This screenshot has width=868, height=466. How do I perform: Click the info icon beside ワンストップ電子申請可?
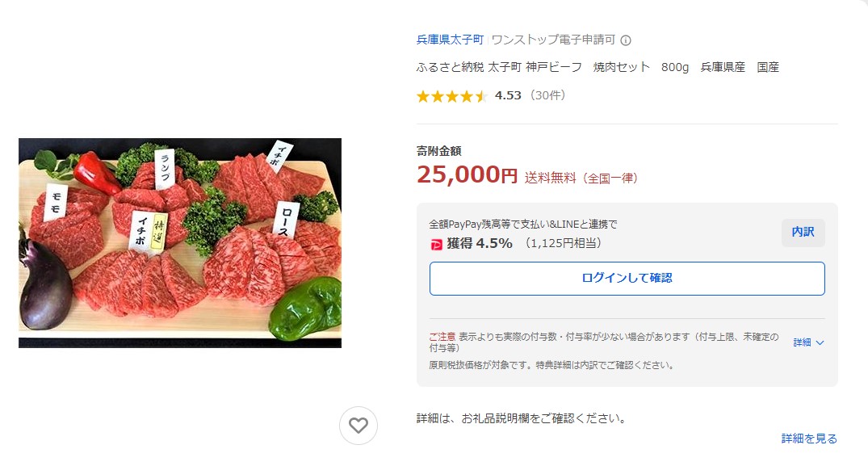[x=626, y=40]
